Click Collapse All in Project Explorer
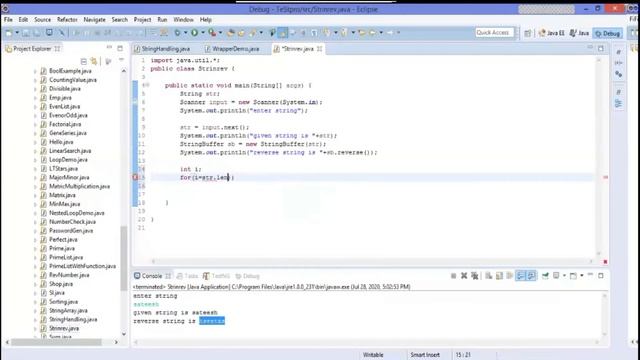Image resolution: width=640 pixels, height=360 pixels. tap(83, 62)
